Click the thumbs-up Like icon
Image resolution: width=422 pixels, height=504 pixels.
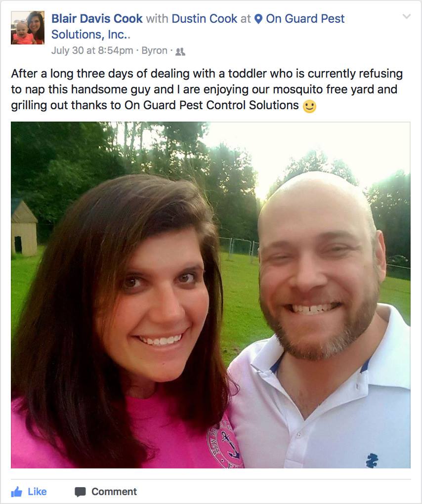(16, 492)
